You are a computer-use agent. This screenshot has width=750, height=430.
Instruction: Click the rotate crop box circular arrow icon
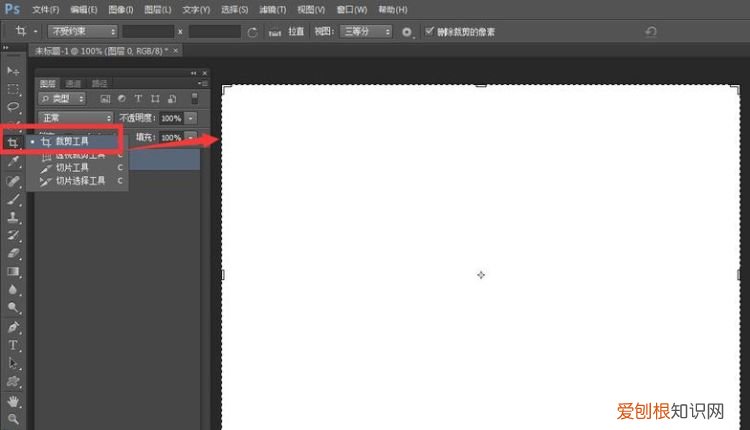point(253,32)
